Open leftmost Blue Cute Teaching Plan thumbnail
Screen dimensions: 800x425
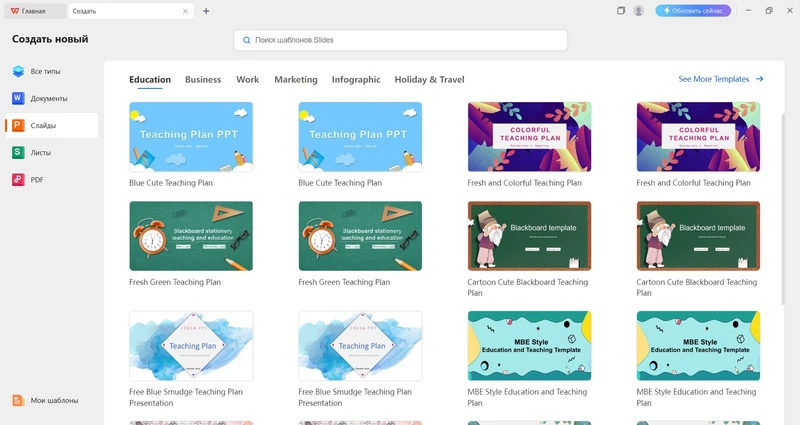[191, 137]
